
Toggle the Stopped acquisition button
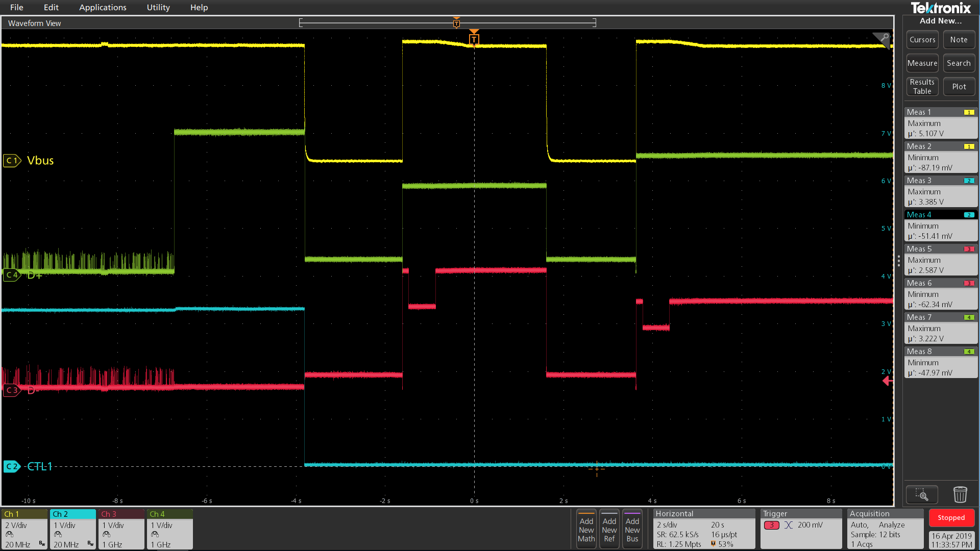point(951,517)
